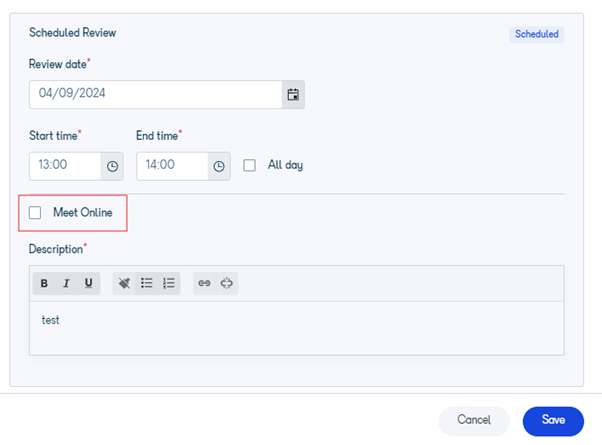Remove hyperlink with the unlink icon

[227, 283]
